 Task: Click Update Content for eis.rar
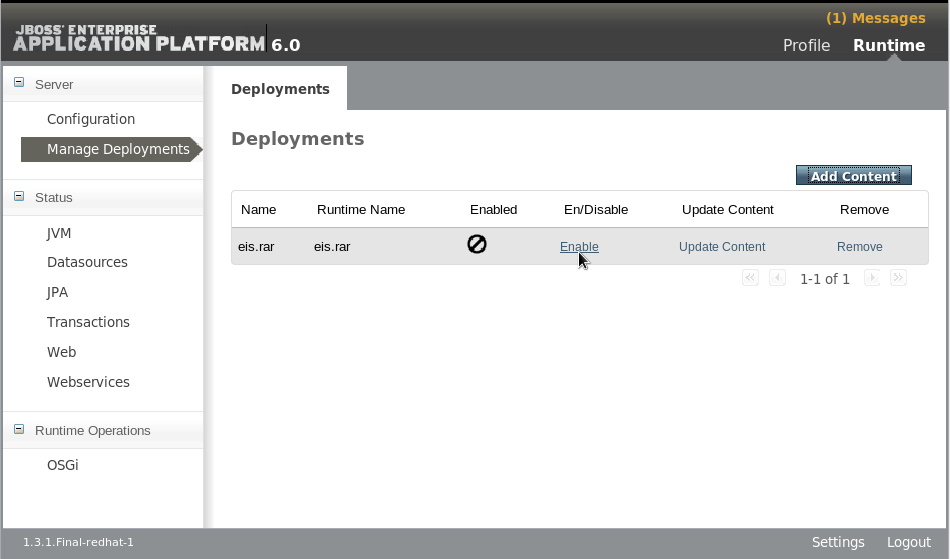(x=721, y=247)
